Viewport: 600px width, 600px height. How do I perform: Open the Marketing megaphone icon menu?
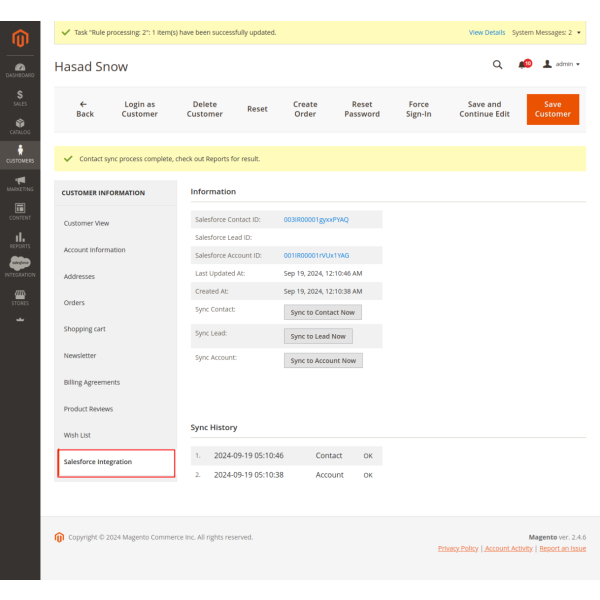(20, 182)
